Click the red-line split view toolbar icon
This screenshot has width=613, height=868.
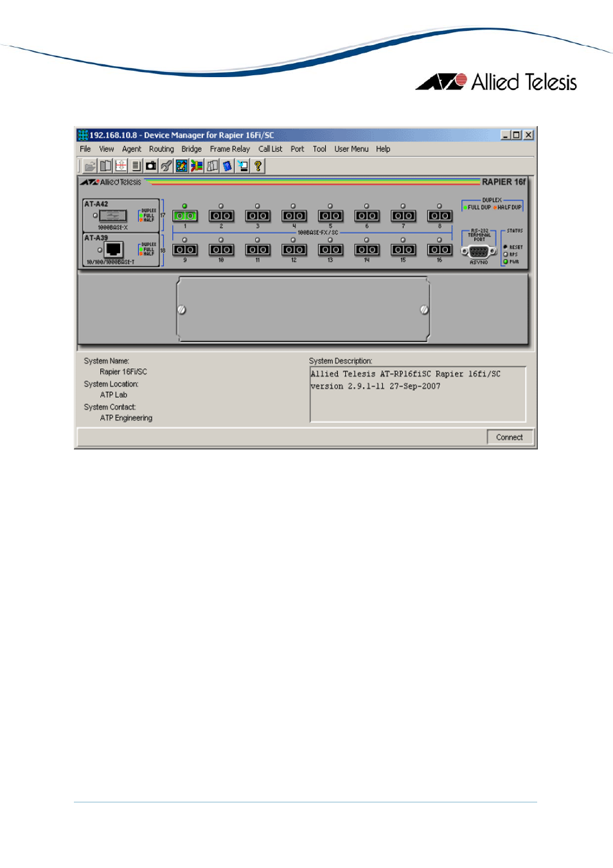point(121,166)
